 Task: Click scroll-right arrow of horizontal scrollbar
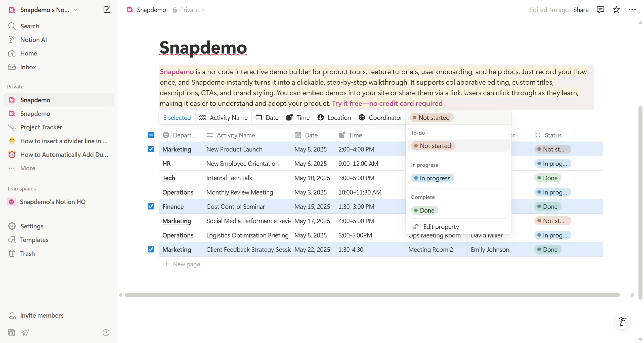pos(633,295)
